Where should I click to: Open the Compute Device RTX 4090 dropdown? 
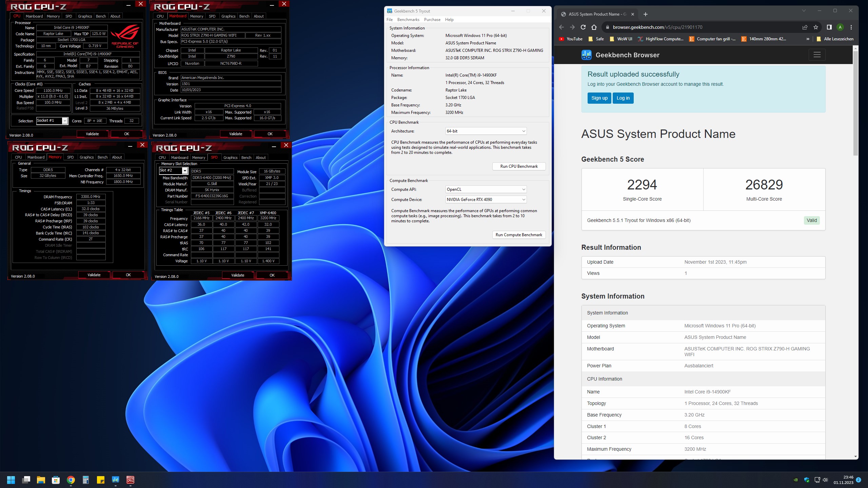coord(486,200)
